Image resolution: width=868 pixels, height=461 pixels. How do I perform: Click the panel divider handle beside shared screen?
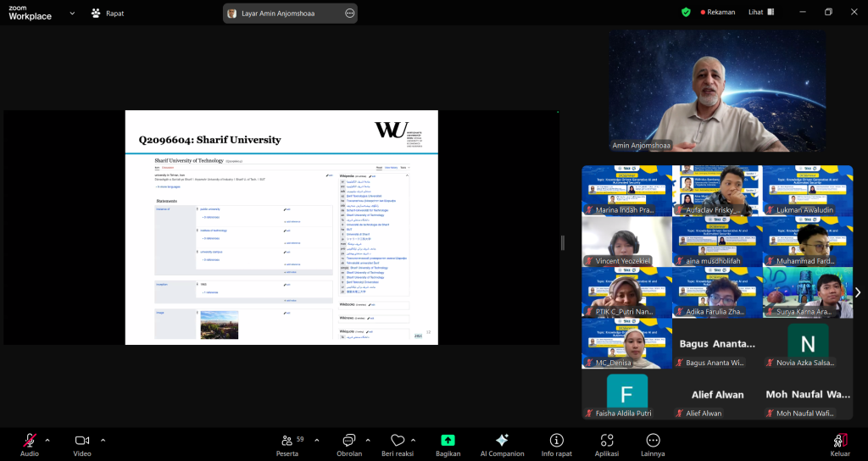(563, 242)
